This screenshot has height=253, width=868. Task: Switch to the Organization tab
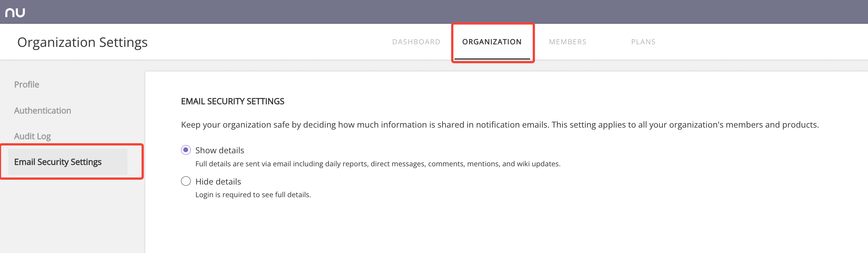492,42
